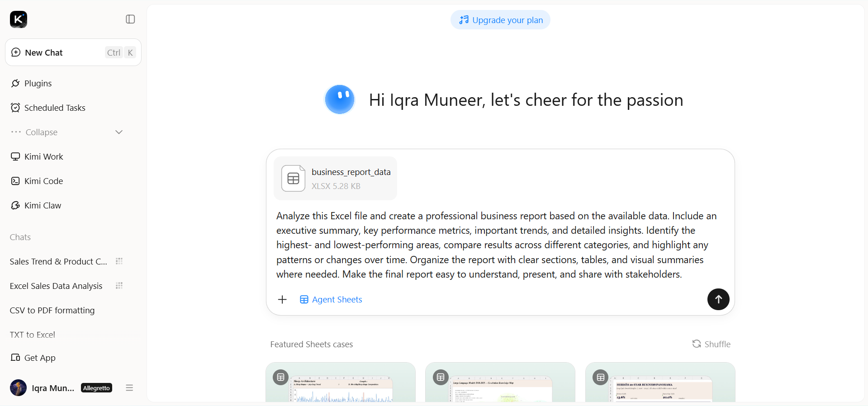Click the Kimi Work monitor icon
Viewport: 868px width, 406px height.
tap(15, 156)
